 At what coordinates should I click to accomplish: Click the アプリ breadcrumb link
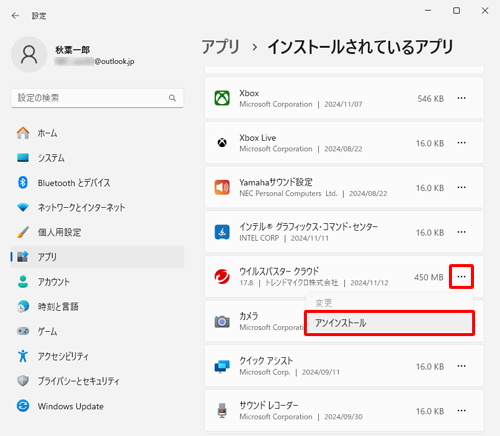[221, 47]
